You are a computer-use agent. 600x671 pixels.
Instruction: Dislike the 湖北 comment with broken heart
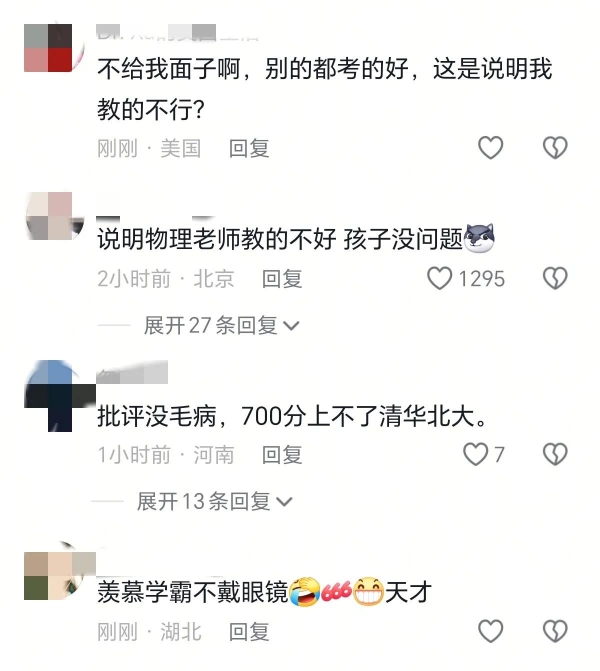(555, 631)
